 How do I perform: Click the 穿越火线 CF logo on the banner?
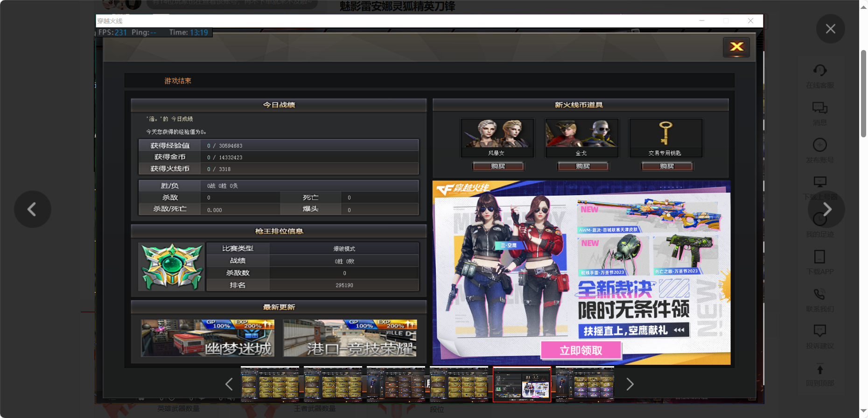coord(463,189)
